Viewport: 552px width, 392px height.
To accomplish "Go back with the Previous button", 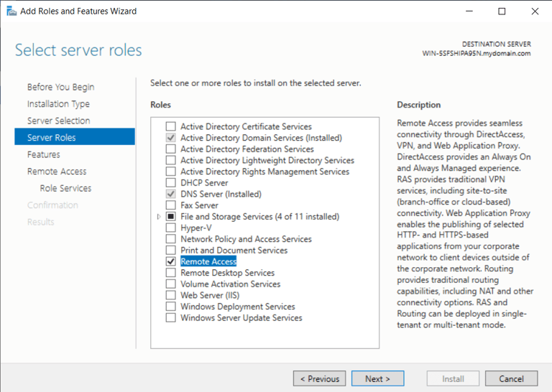I will pos(319,378).
